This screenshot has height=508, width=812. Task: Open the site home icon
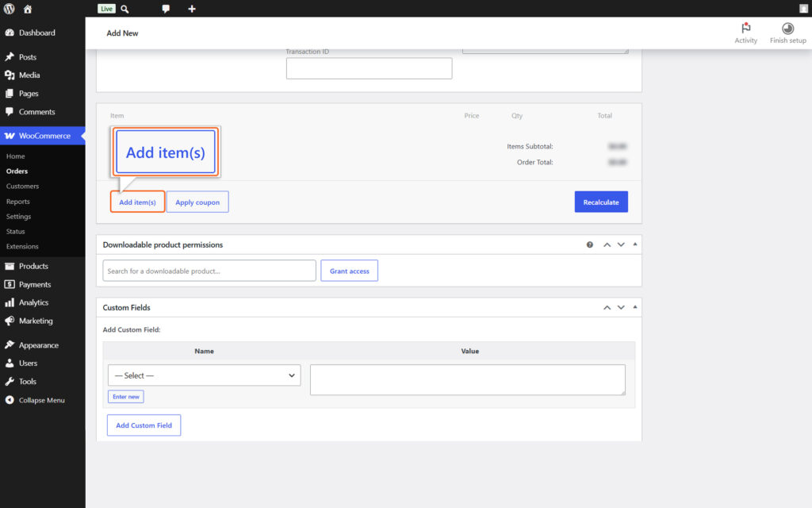[x=28, y=9]
